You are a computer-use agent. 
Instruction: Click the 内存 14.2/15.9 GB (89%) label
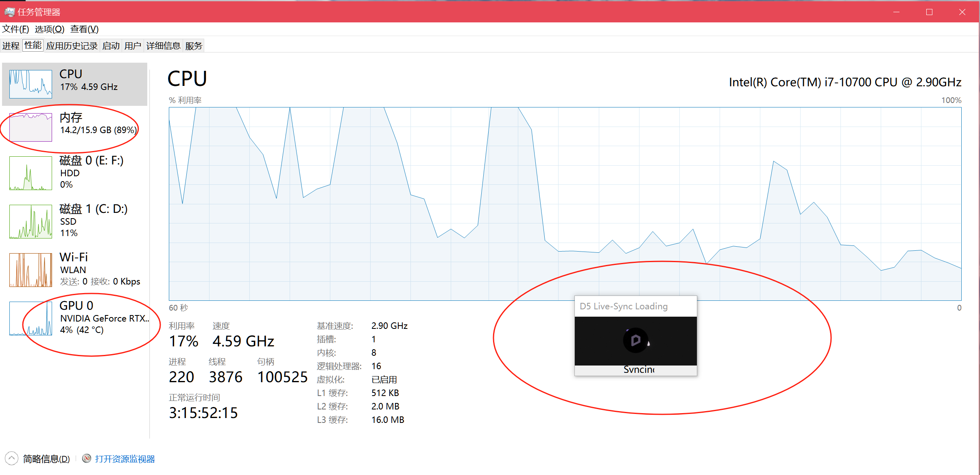(98, 123)
